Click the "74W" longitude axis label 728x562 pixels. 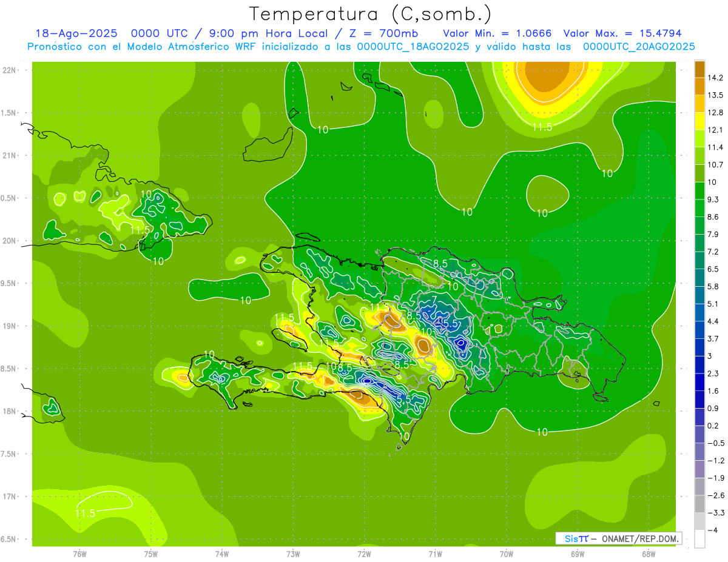[222, 554]
